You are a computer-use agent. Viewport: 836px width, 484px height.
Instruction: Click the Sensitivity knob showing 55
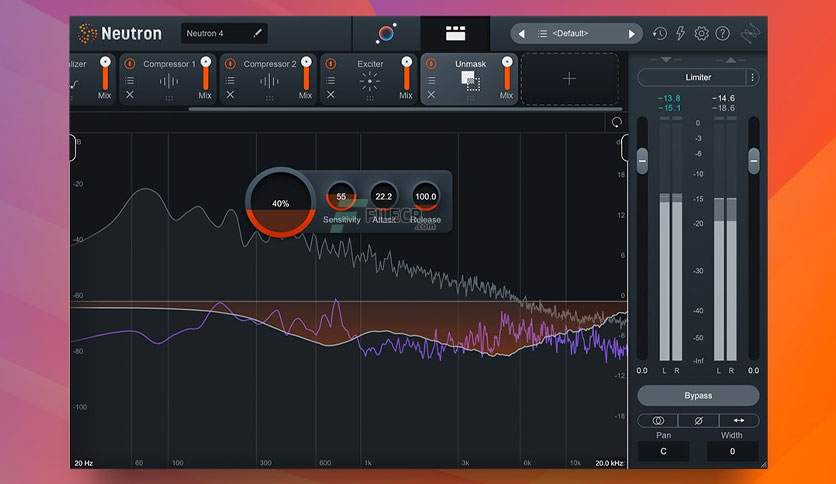tap(341, 197)
